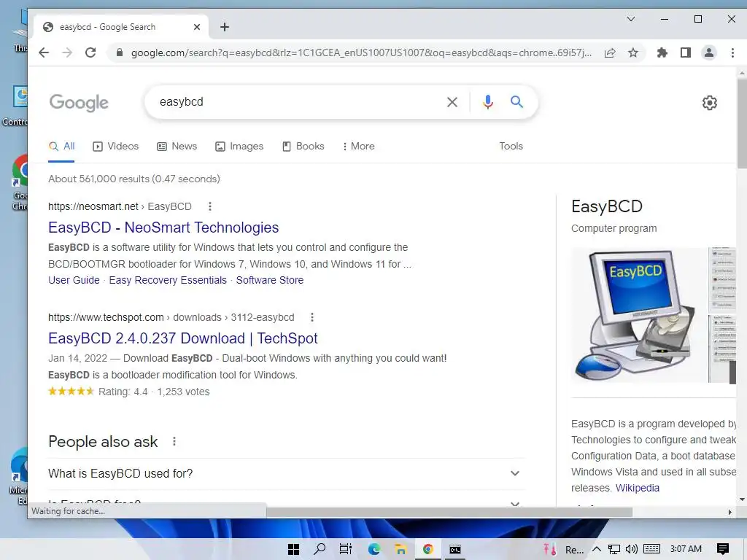Focus the easybcd search input
Viewport: 747px width, 560px height.
pyautogui.click(x=295, y=102)
